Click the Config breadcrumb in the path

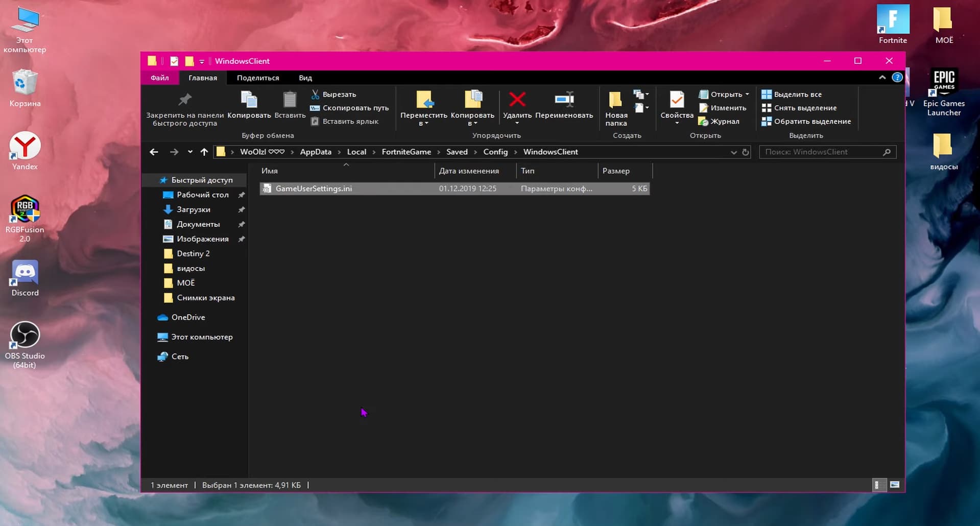coord(495,152)
